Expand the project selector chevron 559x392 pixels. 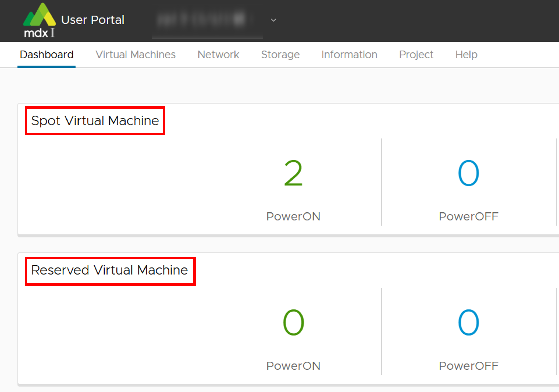point(273,20)
